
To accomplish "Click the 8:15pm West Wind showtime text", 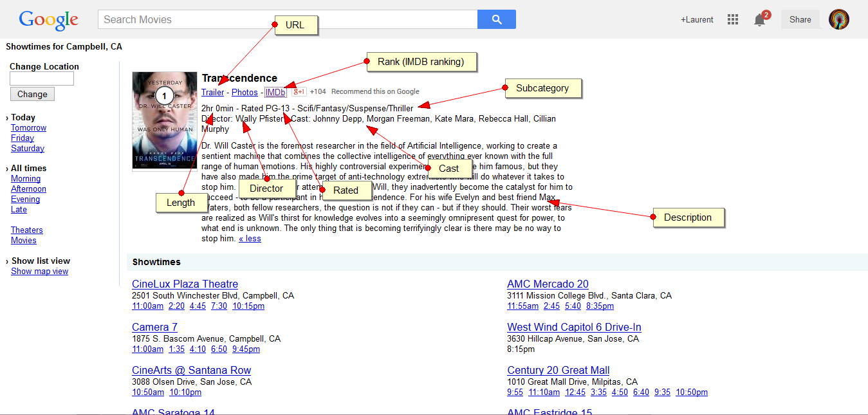I will pyautogui.click(x=521, y=349).
